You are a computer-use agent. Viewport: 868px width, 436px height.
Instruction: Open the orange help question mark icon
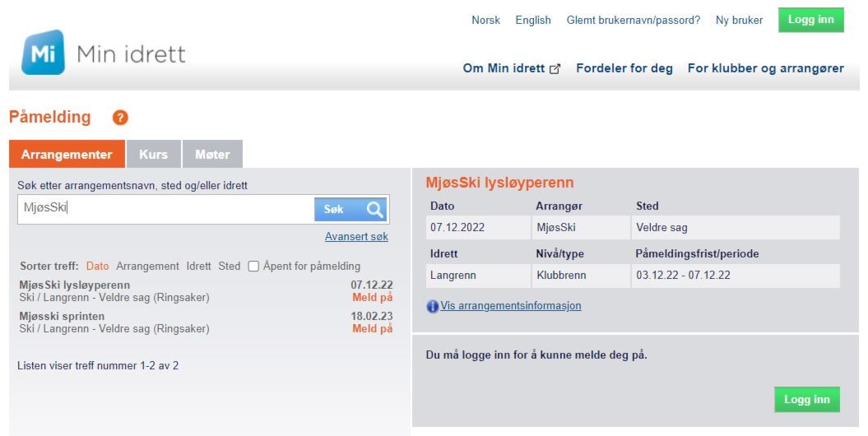pos(120,118)
